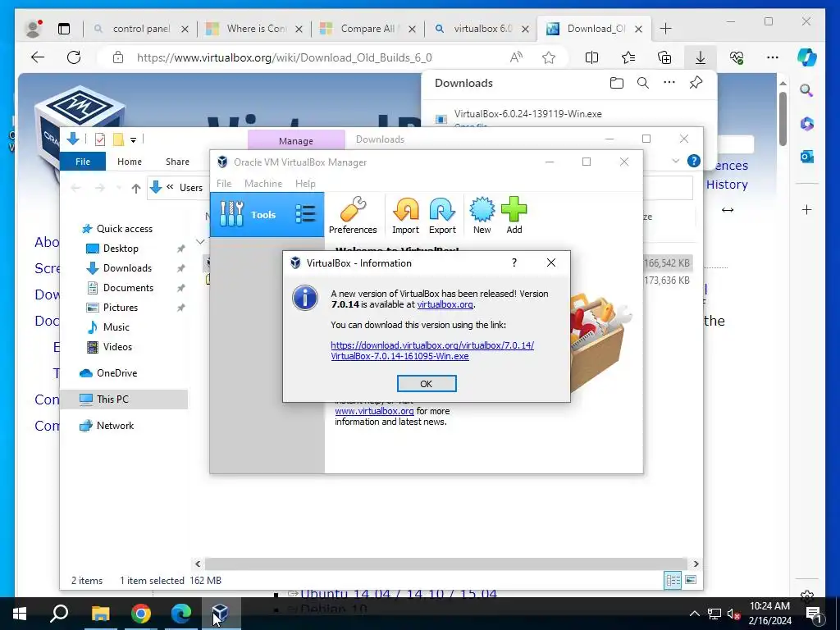This screenshot has width=840, height=630.
Task: Select Videos in the Explorer navigation pane
Action: (117, 347)
